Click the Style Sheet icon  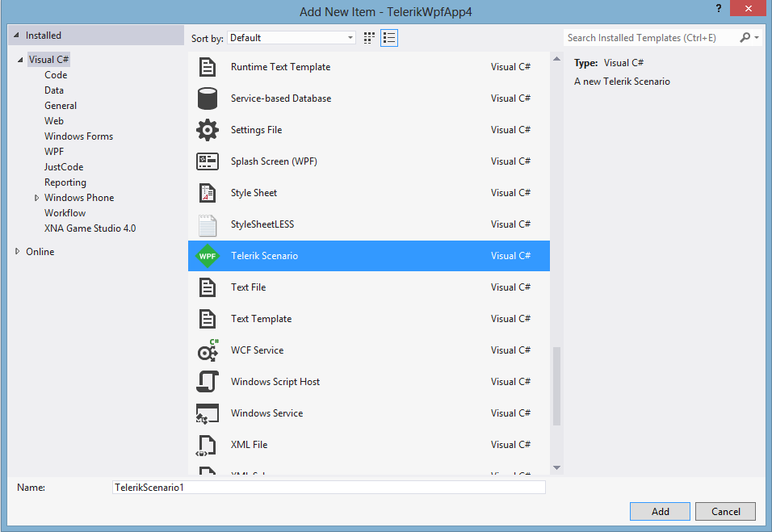click(208, 193)
